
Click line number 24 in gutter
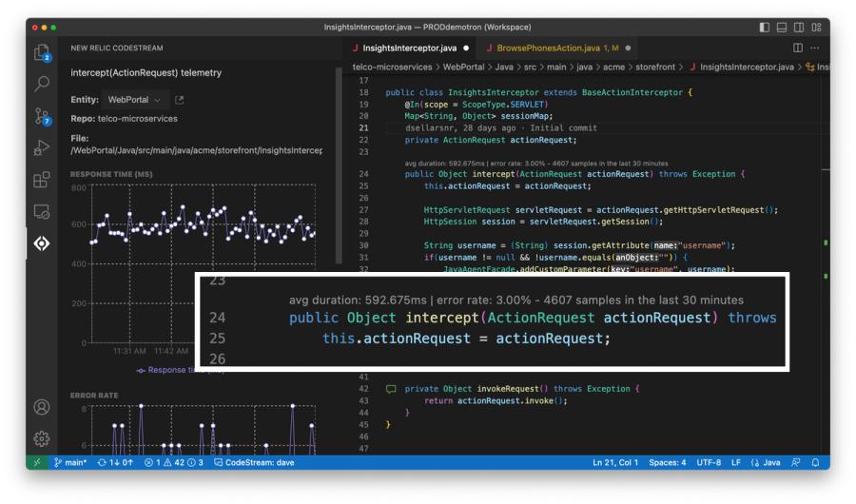(363, 174)
